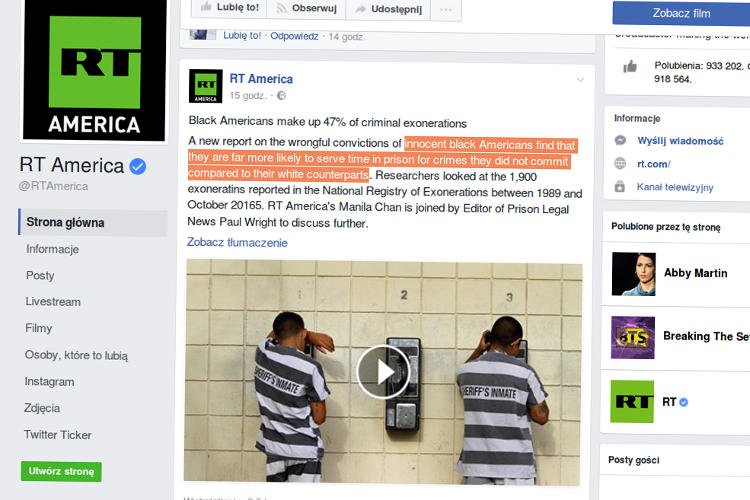The image size is (750, 500).
Task: Open Abby Martin's page thumbnail
Action: [634, 274]
